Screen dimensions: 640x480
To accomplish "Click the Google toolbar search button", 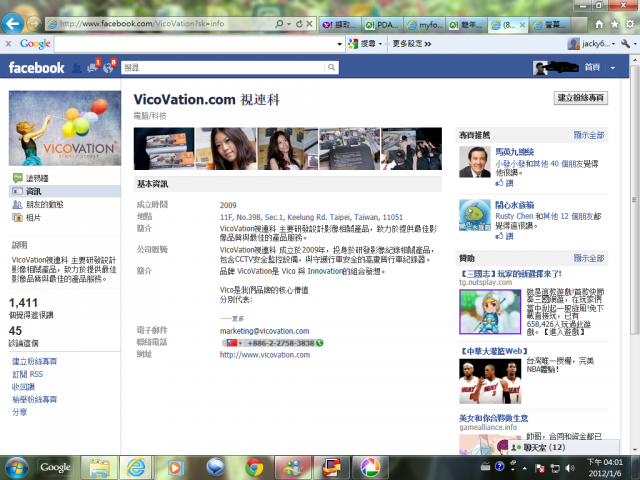I will 362,43.
